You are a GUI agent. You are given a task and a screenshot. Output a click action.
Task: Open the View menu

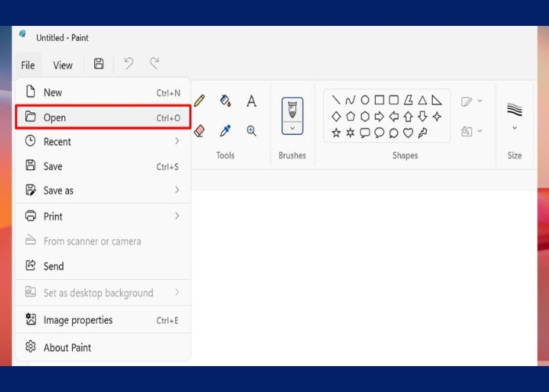coord(63,65)
